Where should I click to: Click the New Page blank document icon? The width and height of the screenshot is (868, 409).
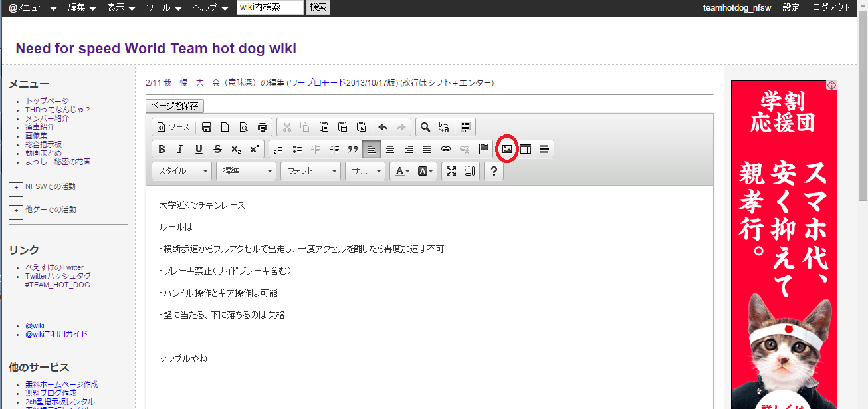pyautogui.click(x=225, y=127)
